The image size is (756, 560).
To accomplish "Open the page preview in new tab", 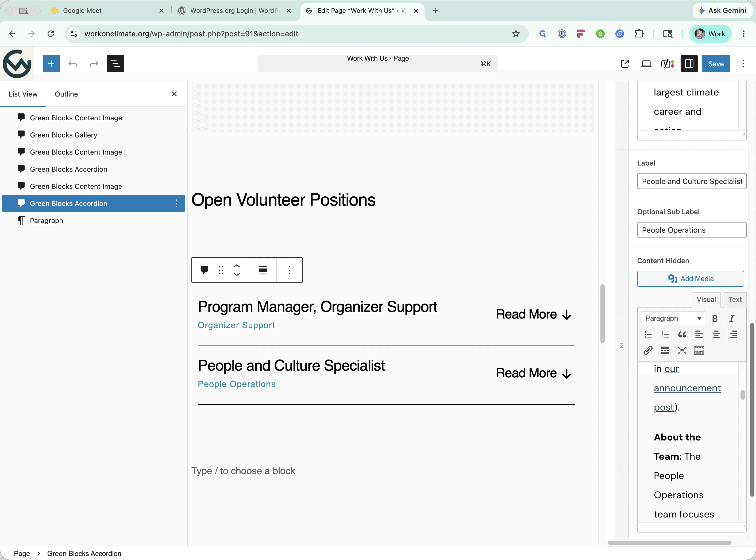I will point(625,64).
